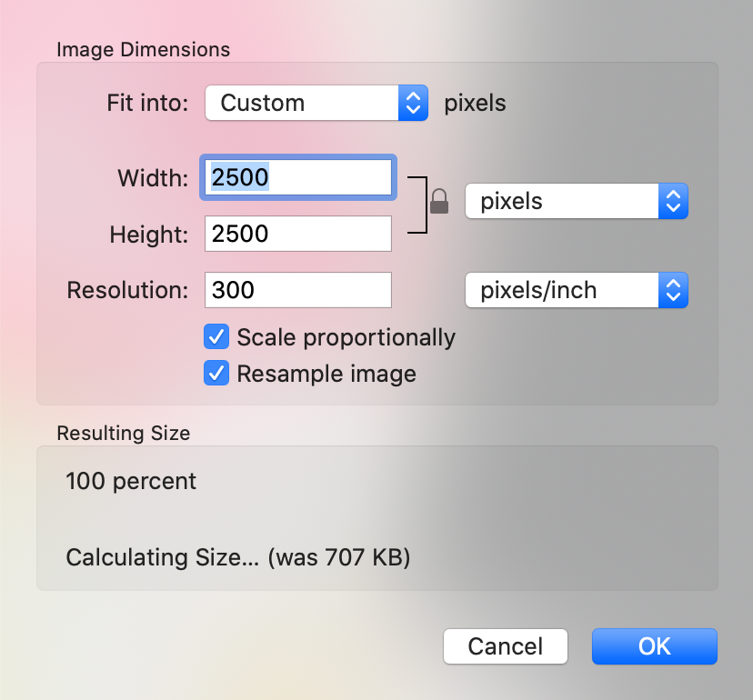Click the "Resample image" label text
Image resolution: width=753 pixels, height=700 pixels.
[326, 374]
